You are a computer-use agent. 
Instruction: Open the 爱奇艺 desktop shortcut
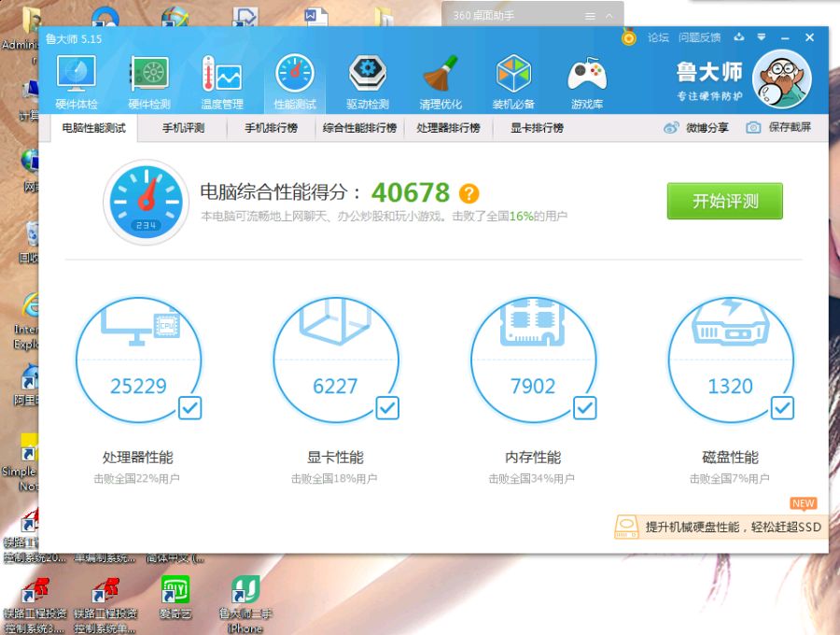point(175,597)
